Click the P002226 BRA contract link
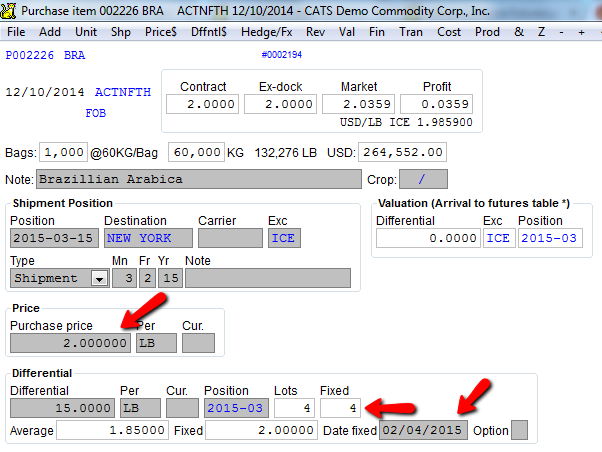602x452 pixels. point(45,55)
